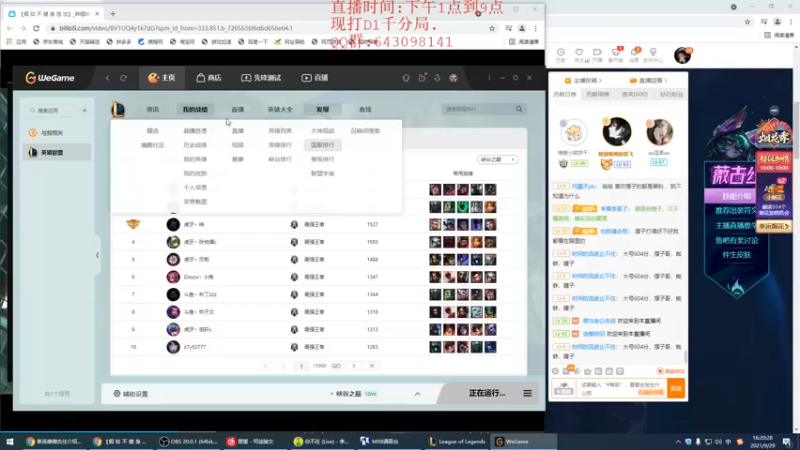The width and height of the screenshot is (800, 450).
Task: Select the 发现 menu
Action: pos(322,109)
